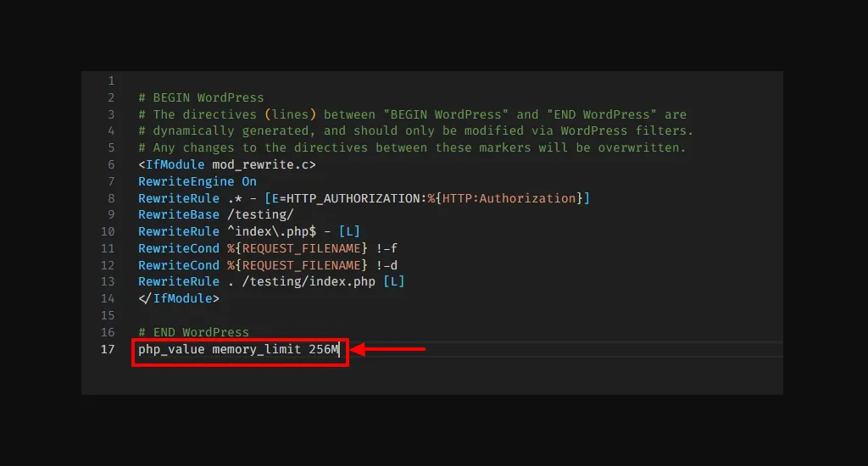
Task: Click line number 6 in the gutter
Action: 111,165
